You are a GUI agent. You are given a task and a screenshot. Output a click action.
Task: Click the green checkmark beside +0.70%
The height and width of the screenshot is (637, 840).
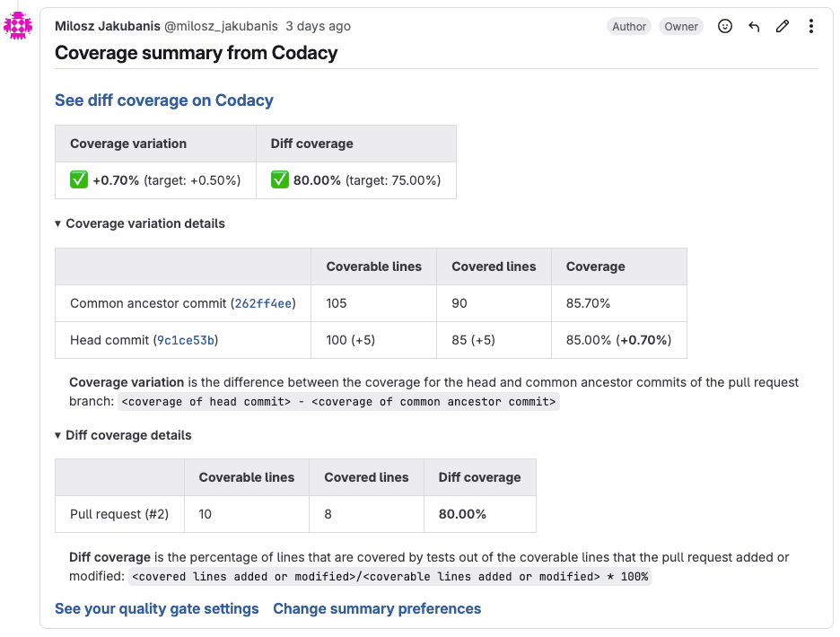79,179
